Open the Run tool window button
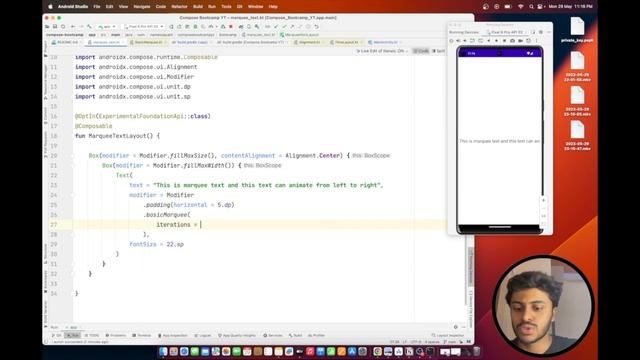 [72, 336]
